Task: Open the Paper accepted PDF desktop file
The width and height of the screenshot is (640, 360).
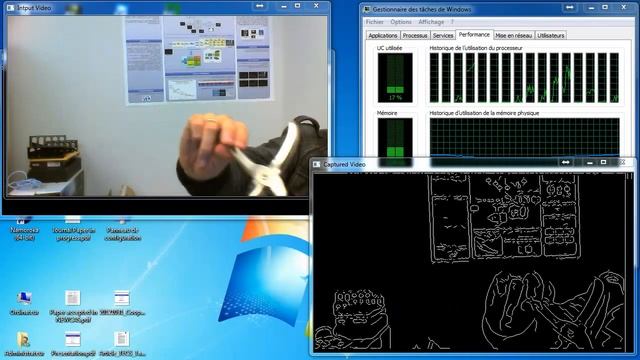Action: [73, 307]
